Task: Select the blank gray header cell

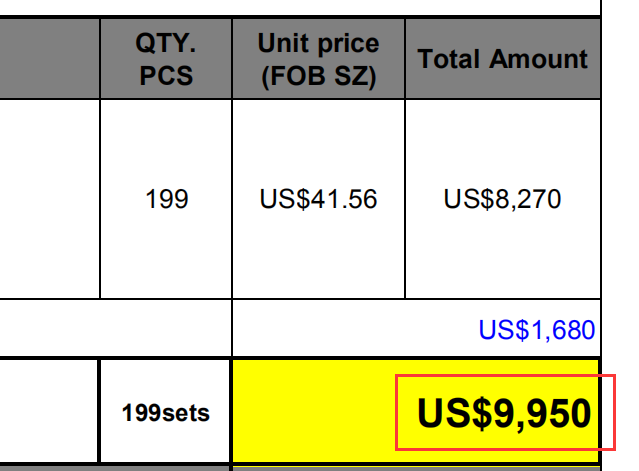Action: 49,59
